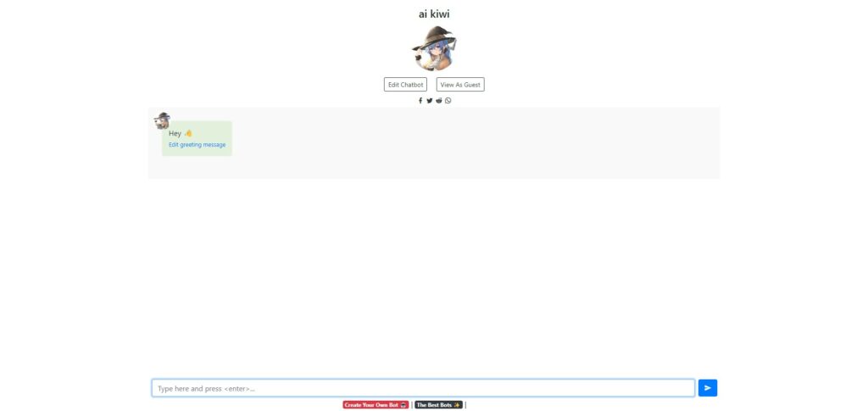Open the Edit greeting message link
The height and width of the screenshot is (411, 868).
point(197,145)
